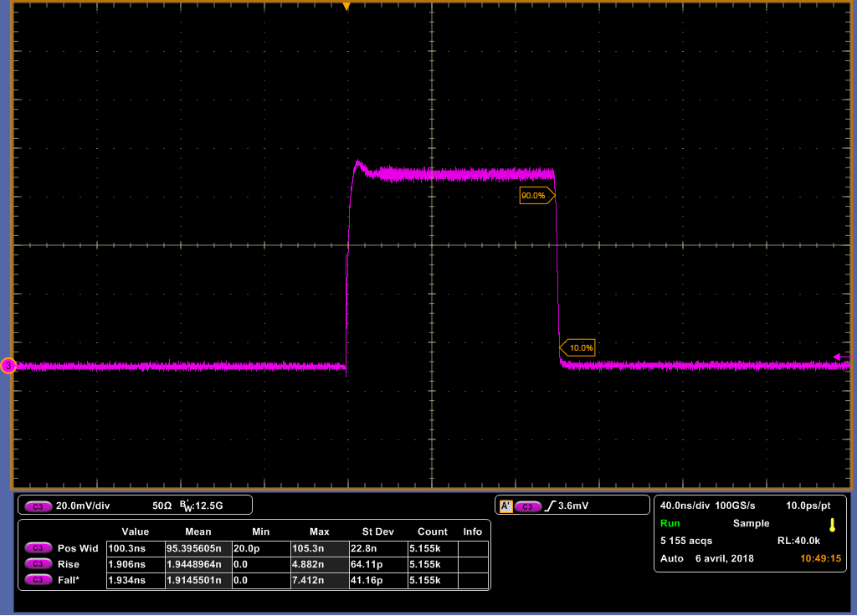Viewport: 857px width, 616px height.
Task: Click the C3 badge beside the Rise measurement
Action: click(38, 564)
